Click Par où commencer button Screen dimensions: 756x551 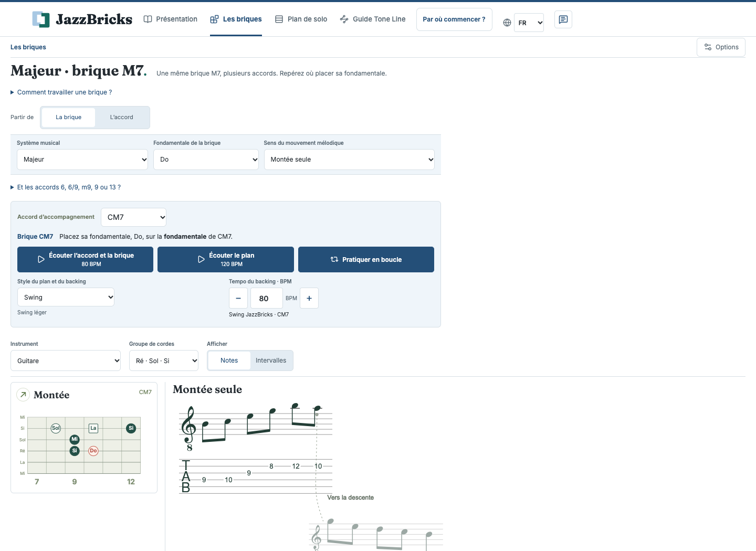pyautogui.click(x=454, y=19)
